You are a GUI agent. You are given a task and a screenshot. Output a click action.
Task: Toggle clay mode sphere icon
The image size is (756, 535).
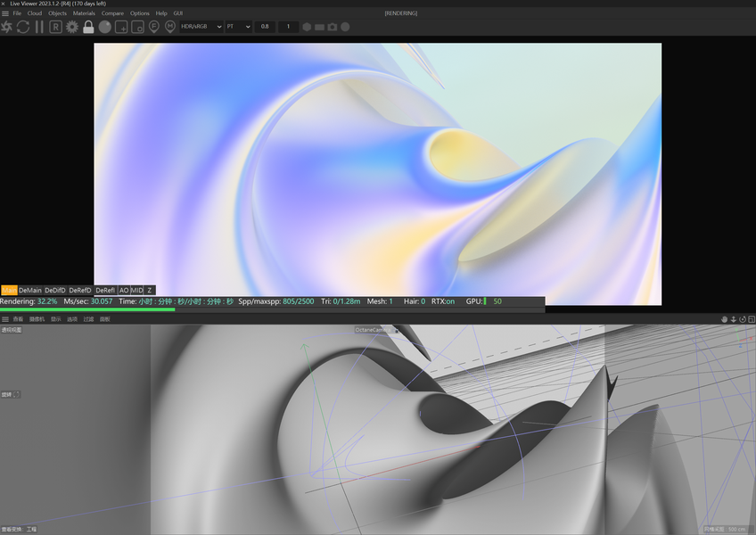(104, 27)
